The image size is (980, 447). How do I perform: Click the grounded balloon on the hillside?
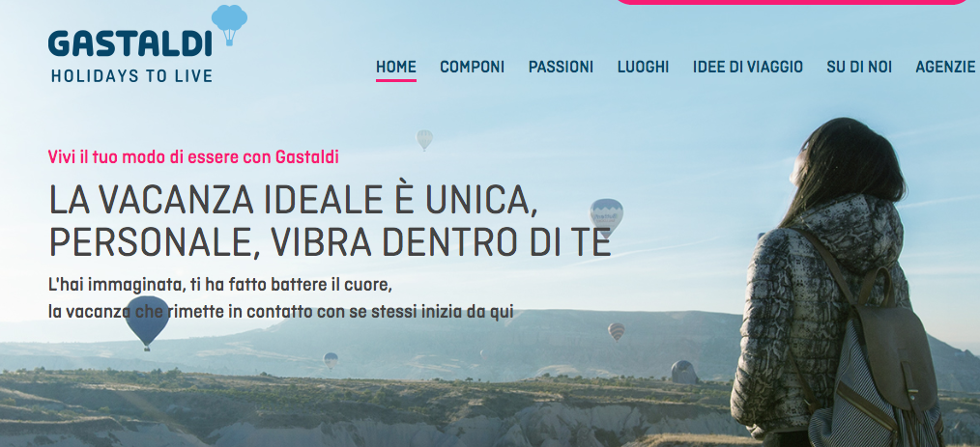(683, 372)
